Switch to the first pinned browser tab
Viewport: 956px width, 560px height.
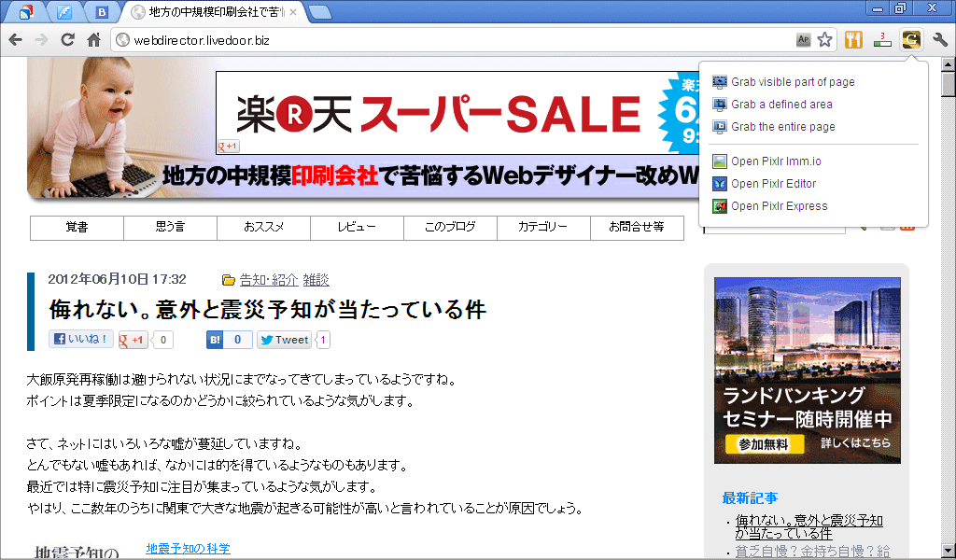coord(27,11)
